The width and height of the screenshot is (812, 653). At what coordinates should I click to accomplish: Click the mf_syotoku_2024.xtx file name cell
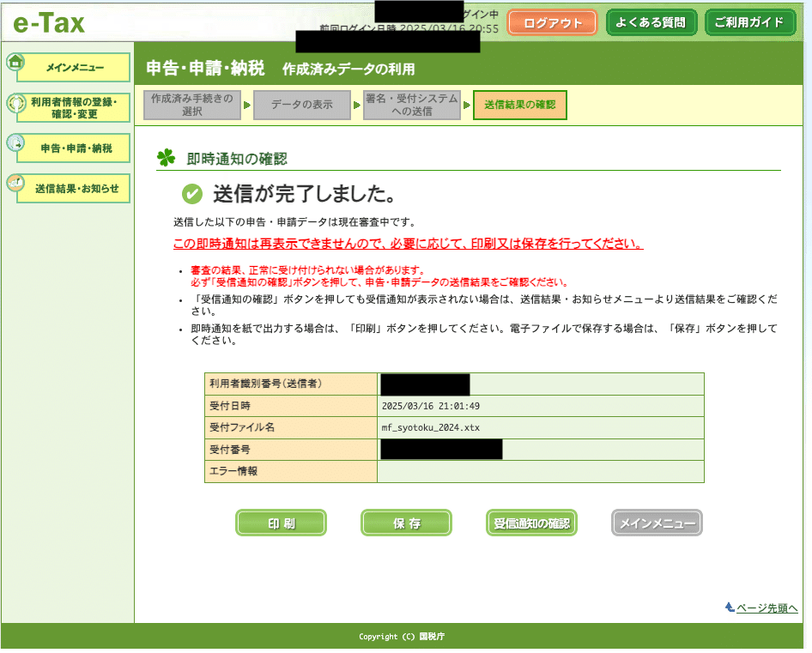(x=429, y=428)
